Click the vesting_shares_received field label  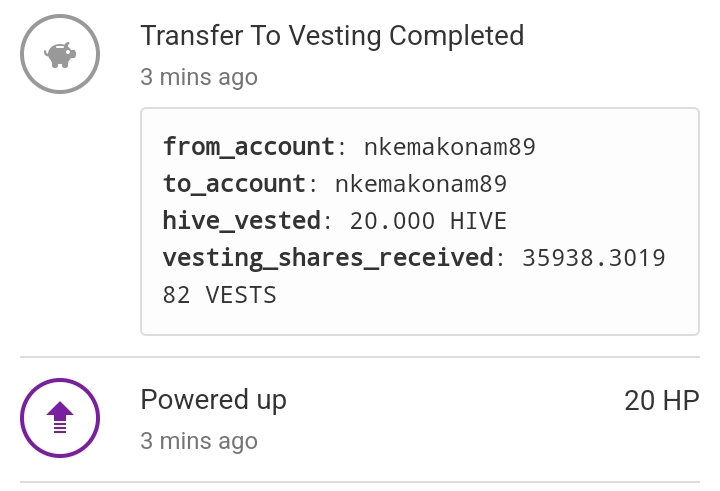328,258
